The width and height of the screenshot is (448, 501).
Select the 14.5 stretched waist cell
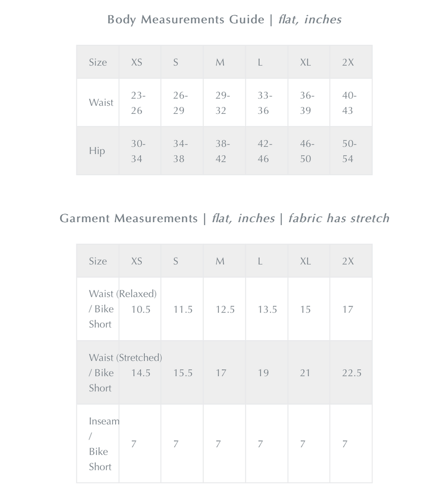pos(141,373)
